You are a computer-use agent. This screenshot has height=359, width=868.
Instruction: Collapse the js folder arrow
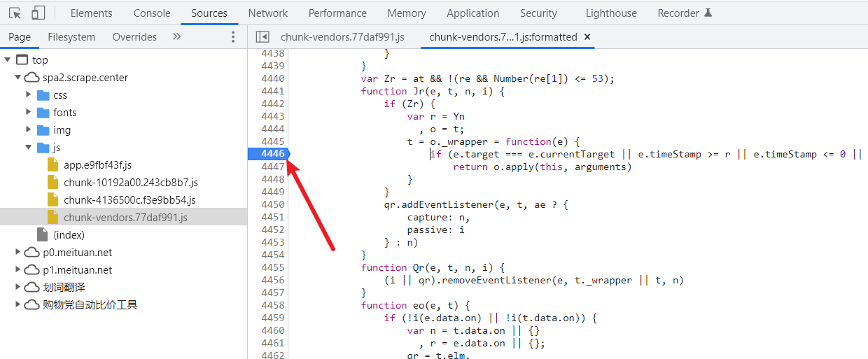tap(29, 148)
